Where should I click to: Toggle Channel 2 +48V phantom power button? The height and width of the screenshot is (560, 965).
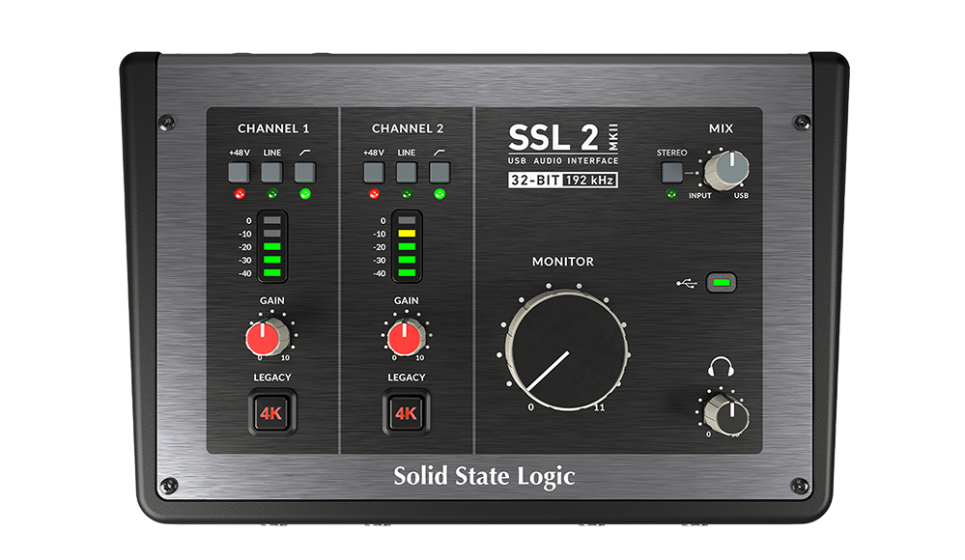[374, 172]
